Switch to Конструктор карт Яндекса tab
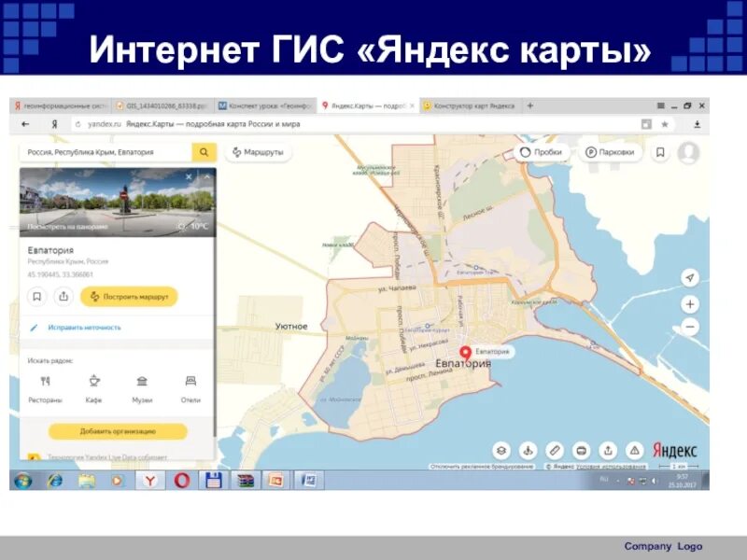This screenshot has width=747, height=560. pyautogui.click(x=471, y=105)
